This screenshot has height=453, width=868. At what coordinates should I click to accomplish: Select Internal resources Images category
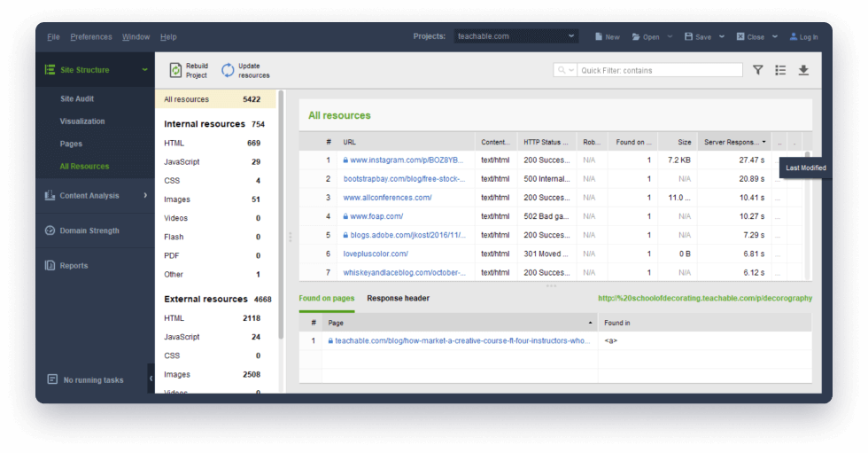tap(177, 199)
